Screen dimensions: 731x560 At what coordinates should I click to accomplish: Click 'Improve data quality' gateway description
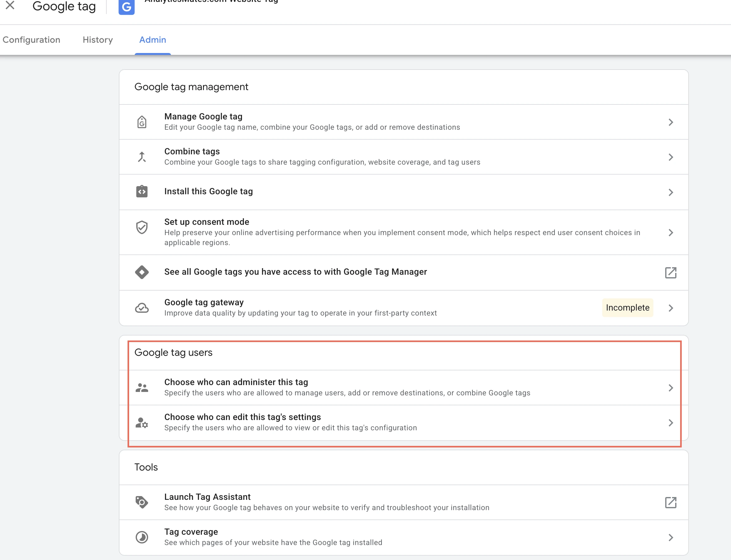point(300,313)
